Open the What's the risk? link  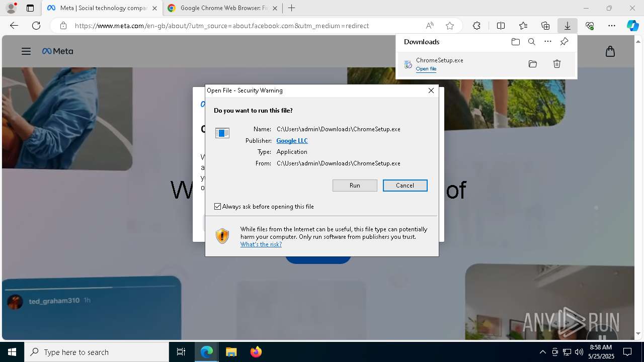coord(261,244)
